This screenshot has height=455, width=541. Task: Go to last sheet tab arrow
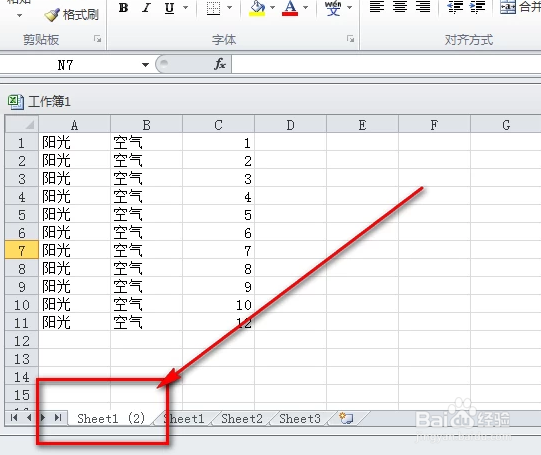tap(58, 418)
